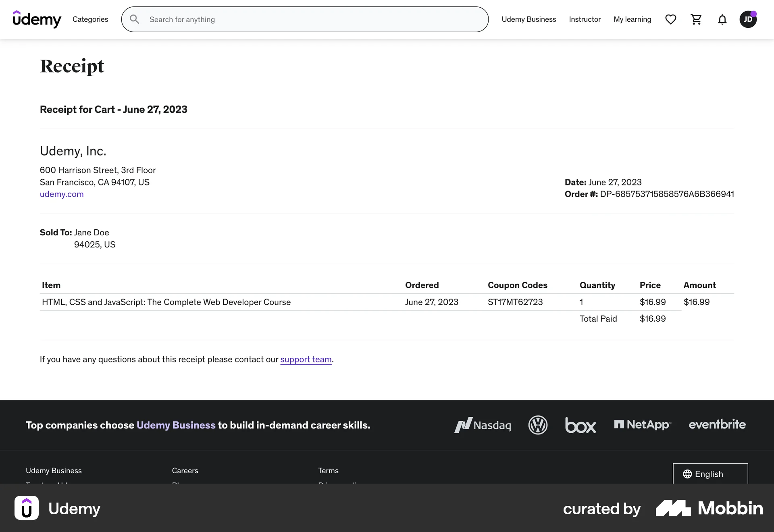Open the Categories dropdown
Screen dimensions: 774x532
tap(90, 19)
